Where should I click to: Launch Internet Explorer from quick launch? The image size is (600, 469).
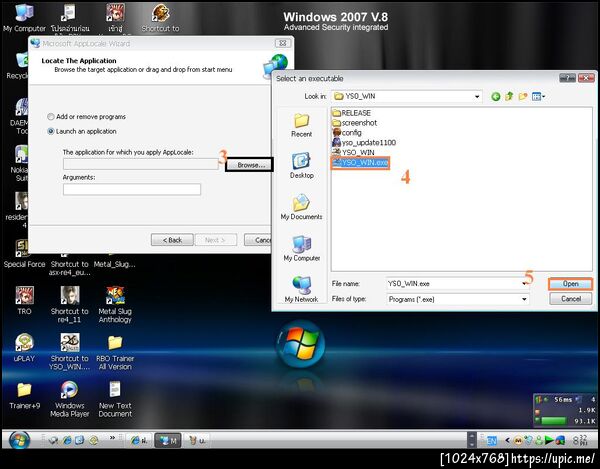point(67,440)
